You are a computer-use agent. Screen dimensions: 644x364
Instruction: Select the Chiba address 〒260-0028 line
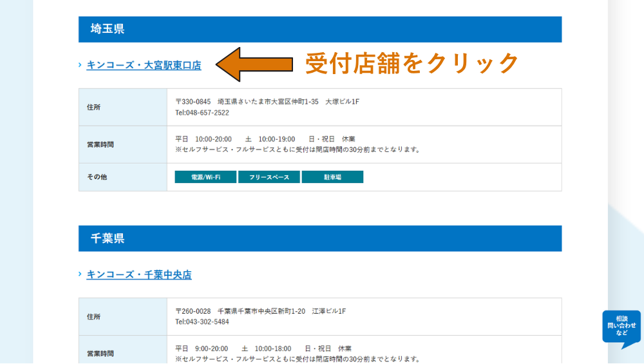[x=261, y=311]
